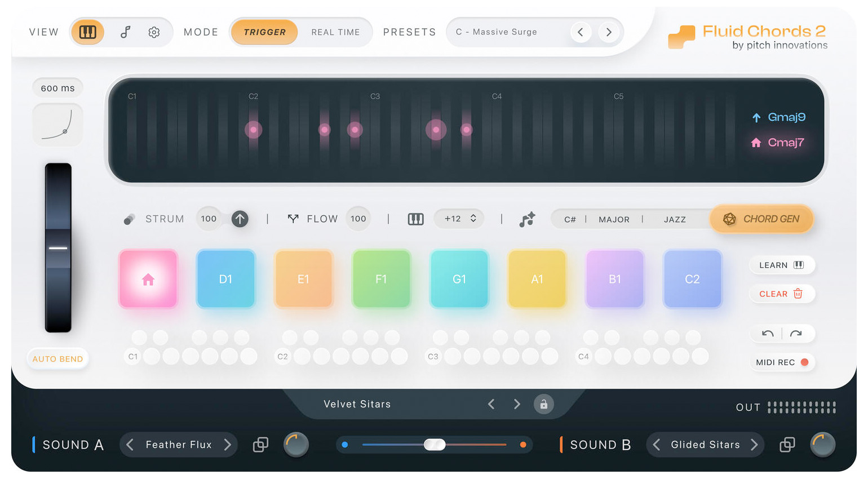Click the Feather Flux sound name

coord(179,445)
